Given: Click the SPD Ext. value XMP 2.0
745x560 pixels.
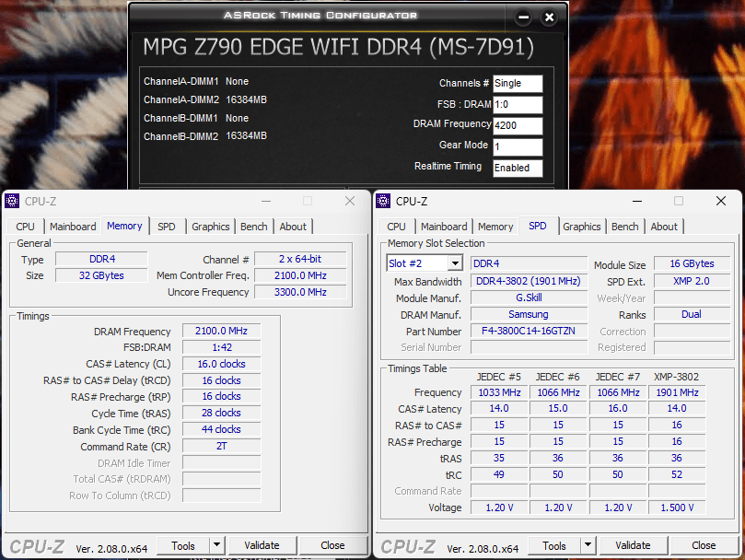Looking at the screenshot, I should (x=692, y=281).
